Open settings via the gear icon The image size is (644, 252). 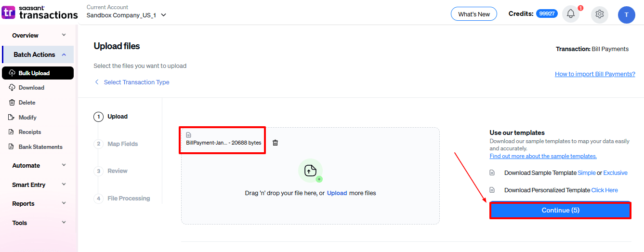tap(600, 14)
